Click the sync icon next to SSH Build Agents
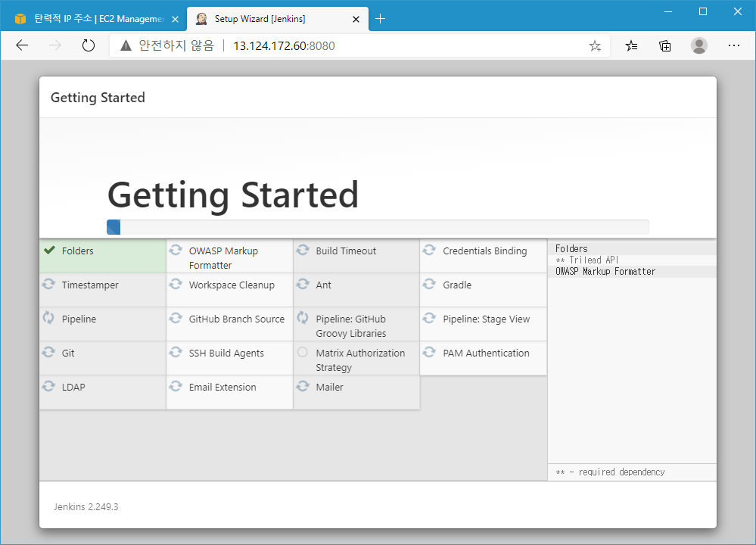Image resolution: width=756 pixels, height=545 pixels. point(176,352)
